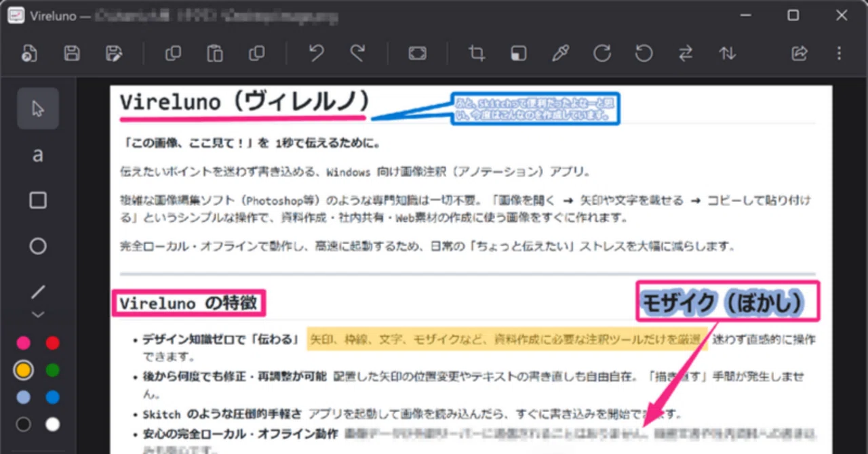The height and width of the screenshot is (454, 868).
Task: Pick the bright blue color swatch
Action: point(52,397)
